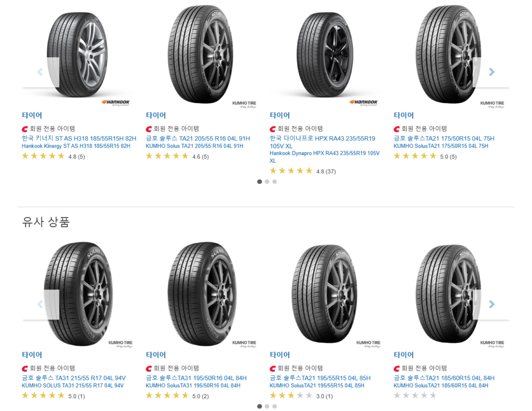Open 한국 키너지 ST AS H318 185/55R15H link

[79, 138]
